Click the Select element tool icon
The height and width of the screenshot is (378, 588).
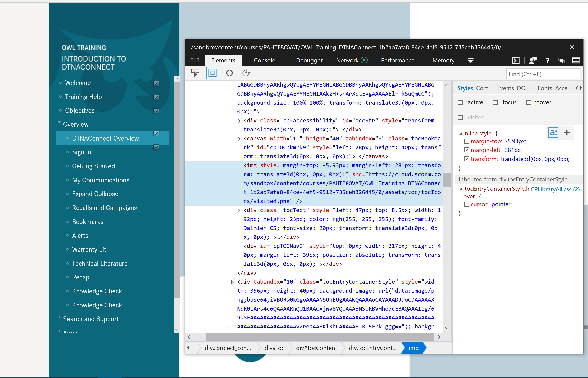(195, 73)
